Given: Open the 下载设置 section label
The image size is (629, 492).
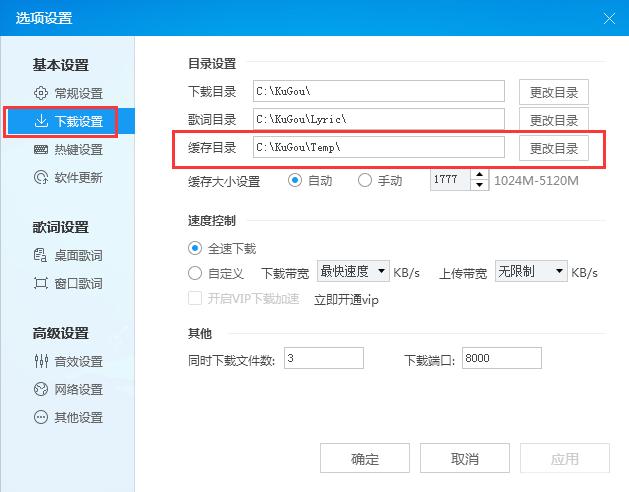Looking at the screenshot, I should click(x=79, y=121).
